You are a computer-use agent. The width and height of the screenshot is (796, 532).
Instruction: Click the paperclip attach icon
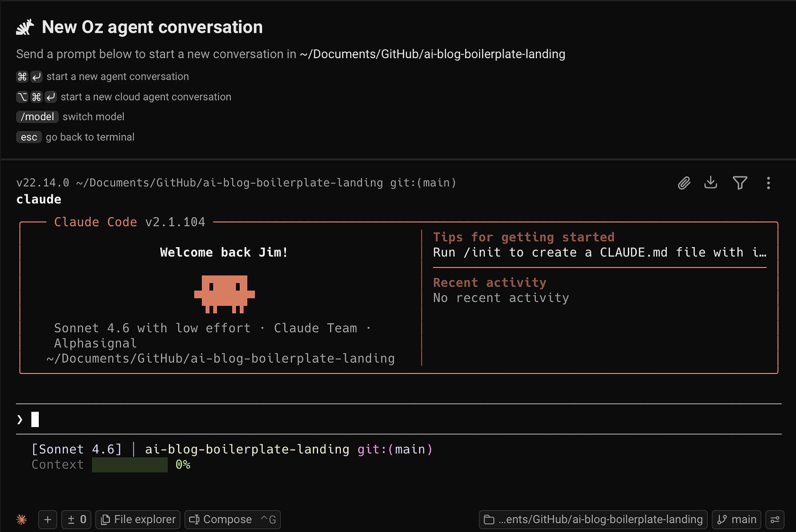pos(684,183)
